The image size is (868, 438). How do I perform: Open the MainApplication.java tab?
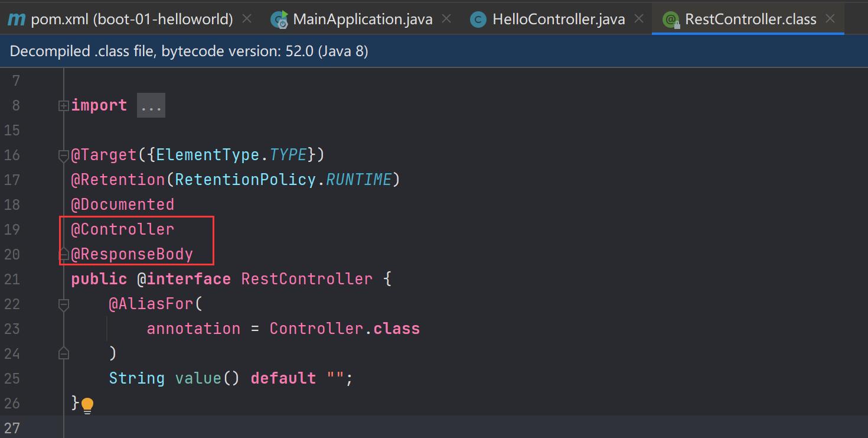coord(363,19)
